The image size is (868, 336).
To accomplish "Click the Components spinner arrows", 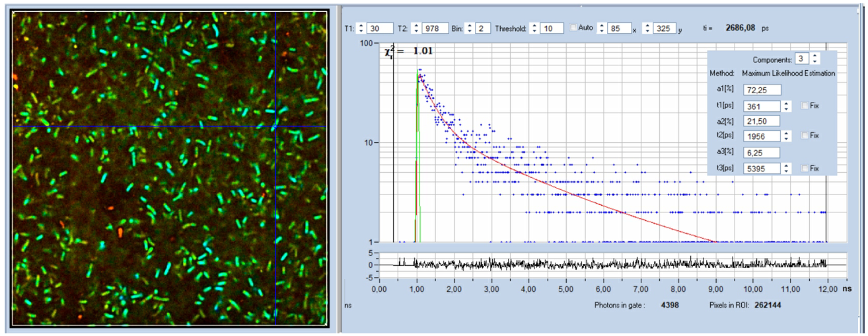I will tap(814, 60).
